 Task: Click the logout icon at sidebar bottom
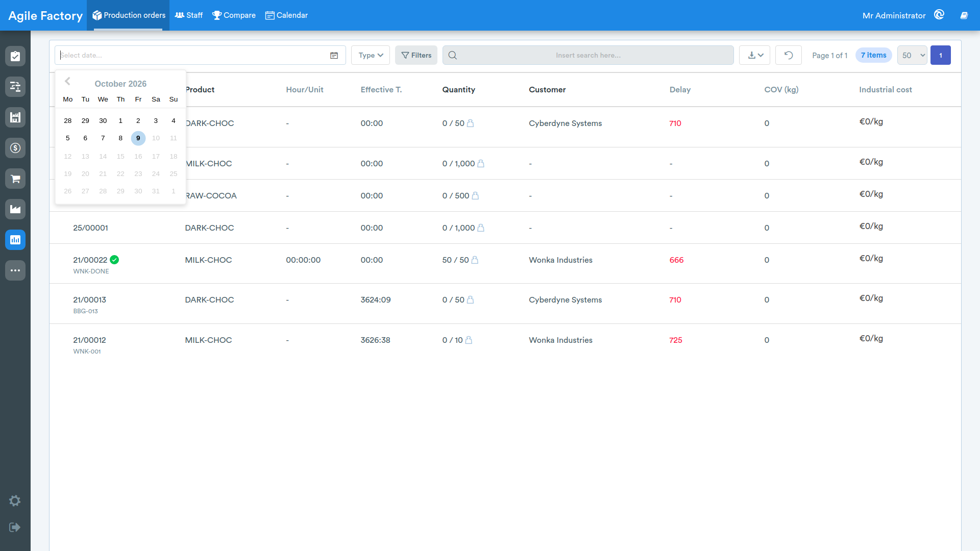coord(15,527)
